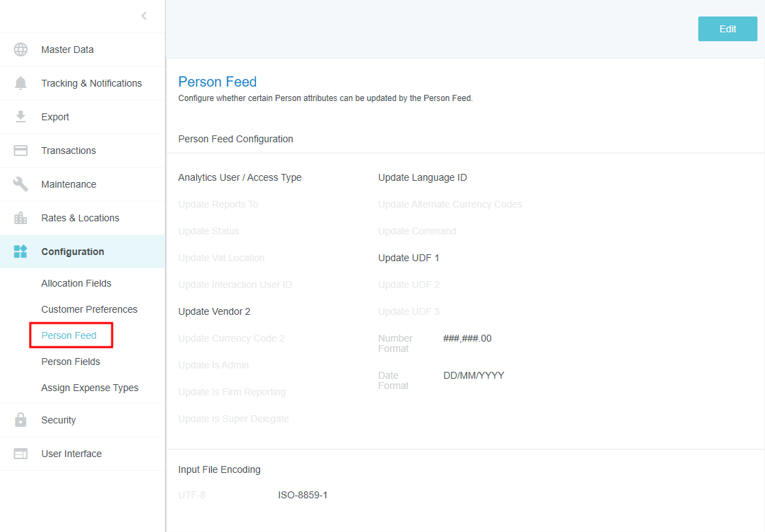The width and height of the screenshot is (765, 532).
Task: Click the wrench icon for Maintenance
Action: tap(21, 184)
